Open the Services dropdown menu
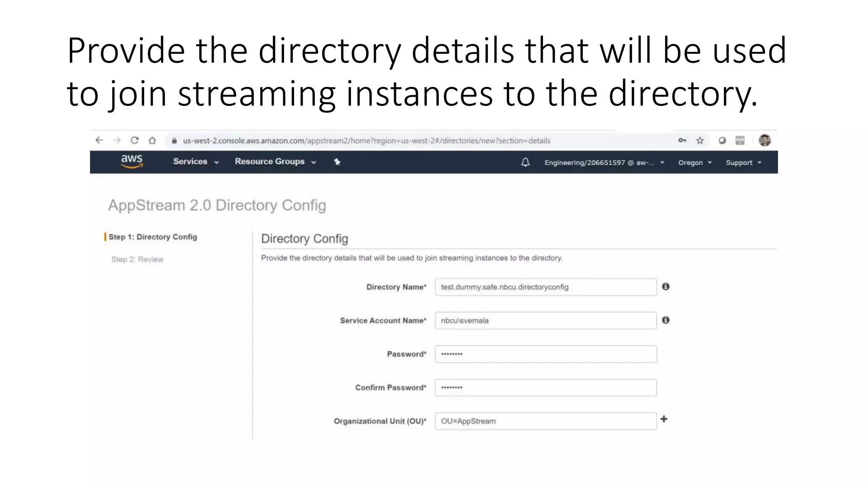Screen dimensions: 868x488 pyautogui.click(x=196, y=162)
